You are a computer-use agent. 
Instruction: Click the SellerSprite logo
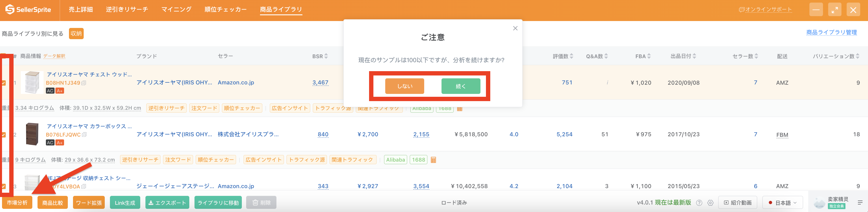(28, 10)
